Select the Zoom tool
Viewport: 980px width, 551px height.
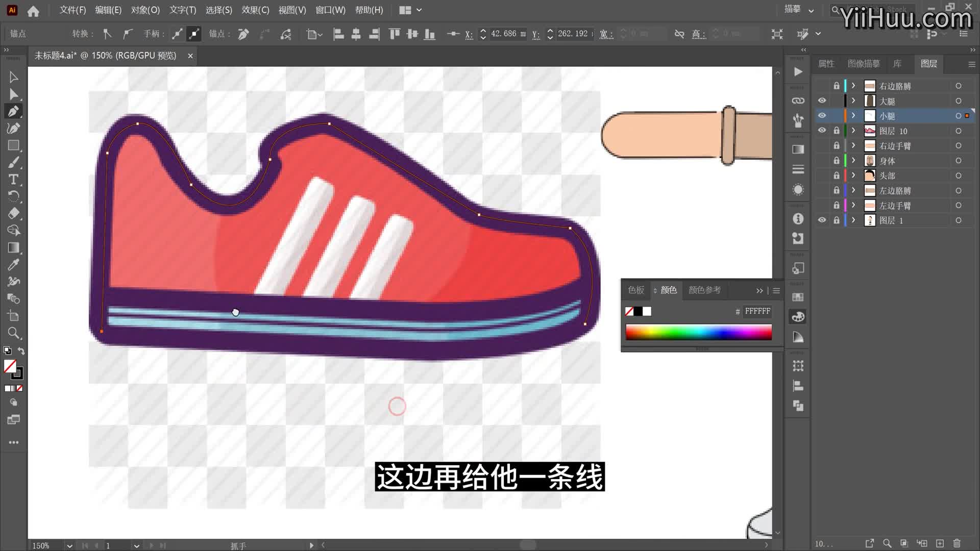pyautogui.click(x=14, y=333)
